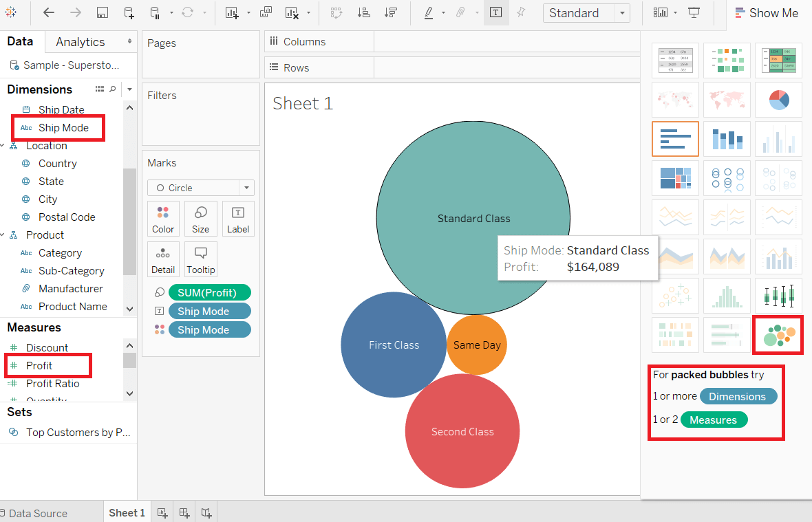Collapse the Location hierarchy

(x=3, y=146)
